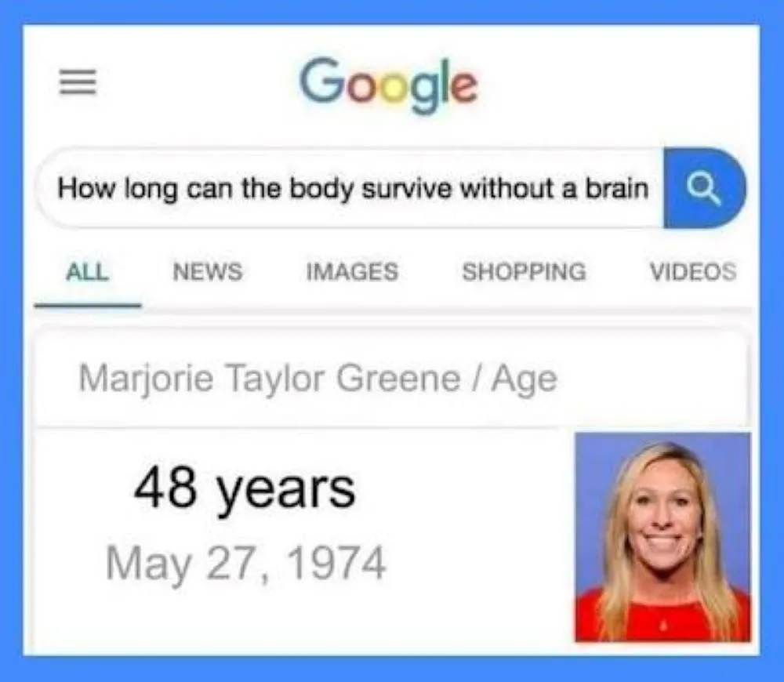This screenshot has width=784, height=682.
Task: Open the portrait photo thumbnail
Action: 663,537
